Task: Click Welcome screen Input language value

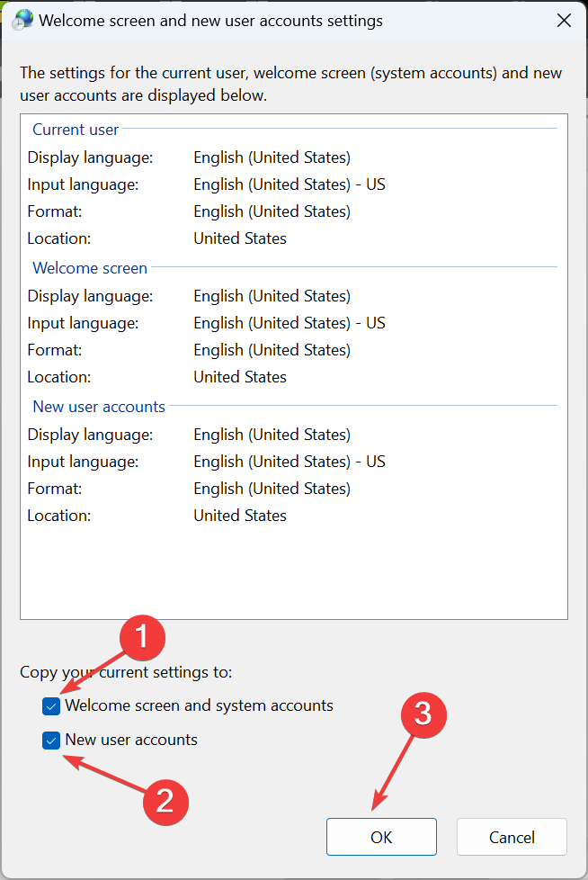Action: click(x=289, y=323)
